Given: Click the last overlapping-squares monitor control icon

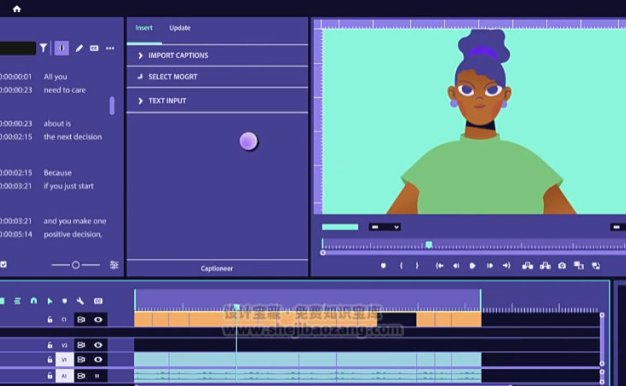Looking at the screenshot, I should tap(596, 266).
